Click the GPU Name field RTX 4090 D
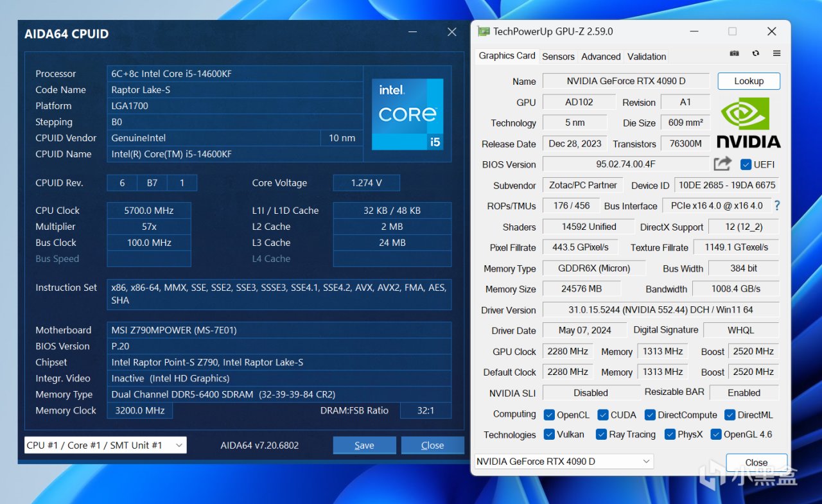The image size is (822, 504). coord(626,81)
